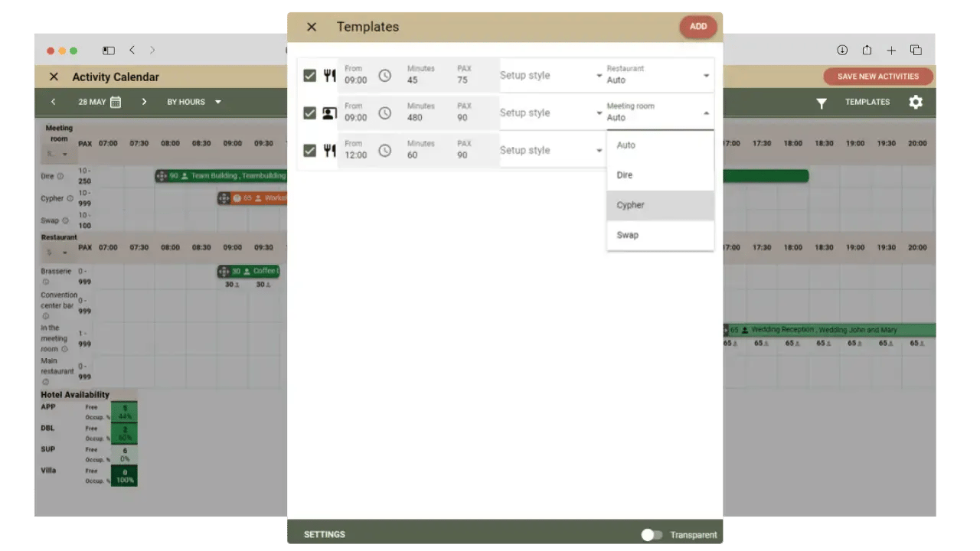Uncheck the 09:00 meeting room template checkbox
This screenshot has width=980, height=551.
(309, 113)
